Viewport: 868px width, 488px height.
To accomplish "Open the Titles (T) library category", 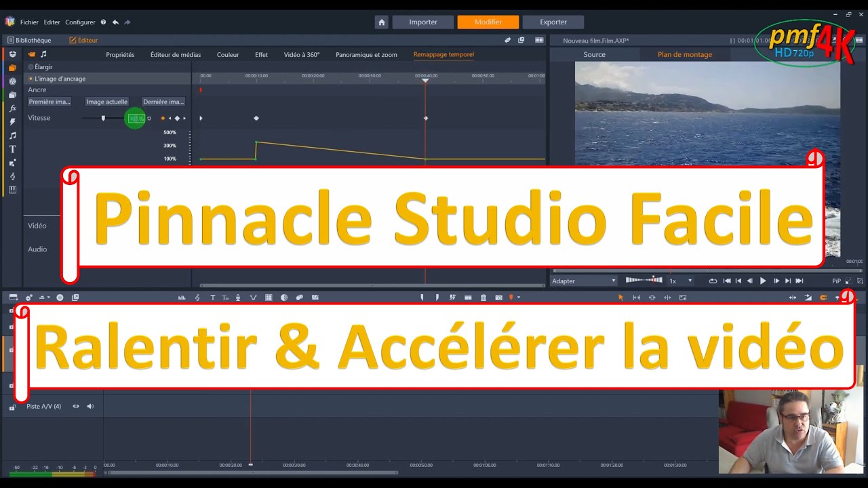I will pyautogui.click(x=12, y=149).
